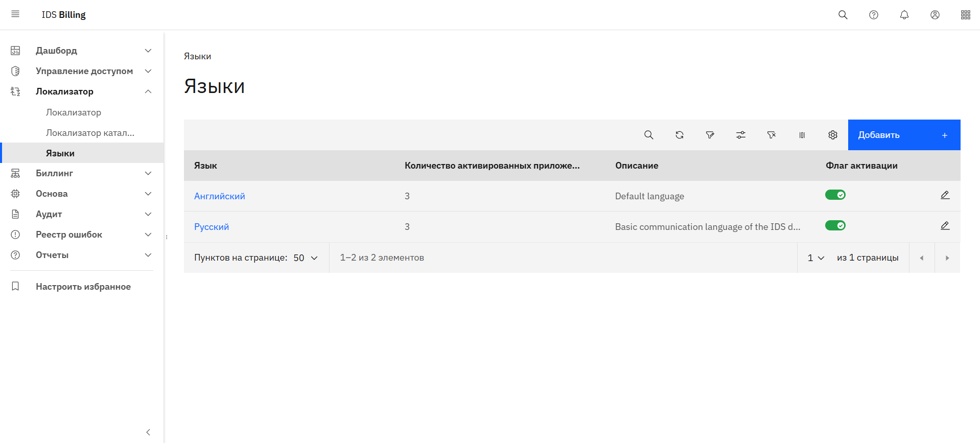The height and width of the screenshot is (443, 980).
Task: Clear filters using the crossed filter icon
Action: click(x=771, y=135)
